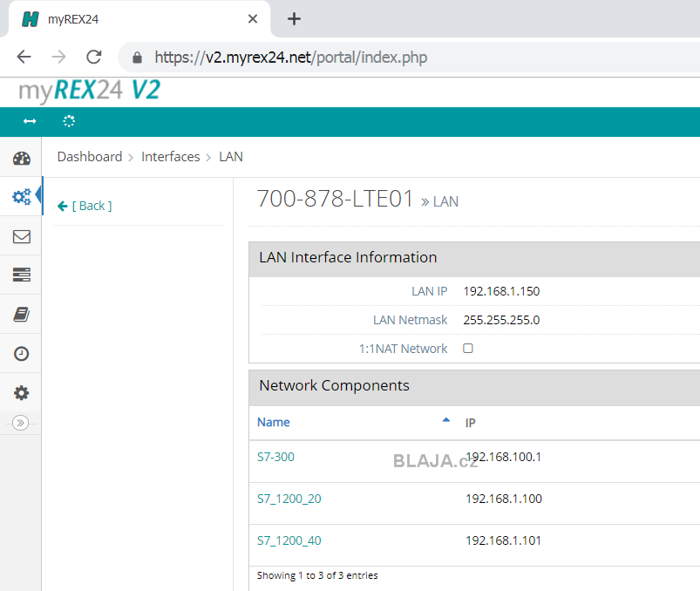Open the S7_1200_40 network component
Screen dimensions: 700x591
(x=289, y=540)
